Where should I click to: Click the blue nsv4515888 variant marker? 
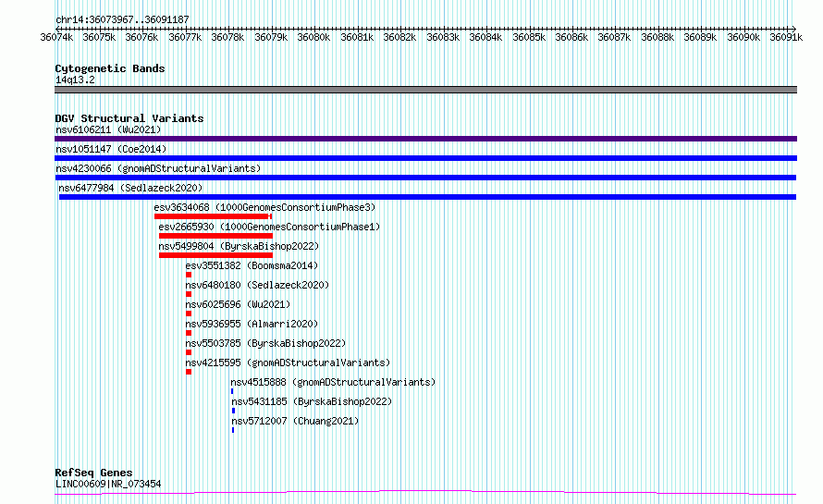[232, 391]
